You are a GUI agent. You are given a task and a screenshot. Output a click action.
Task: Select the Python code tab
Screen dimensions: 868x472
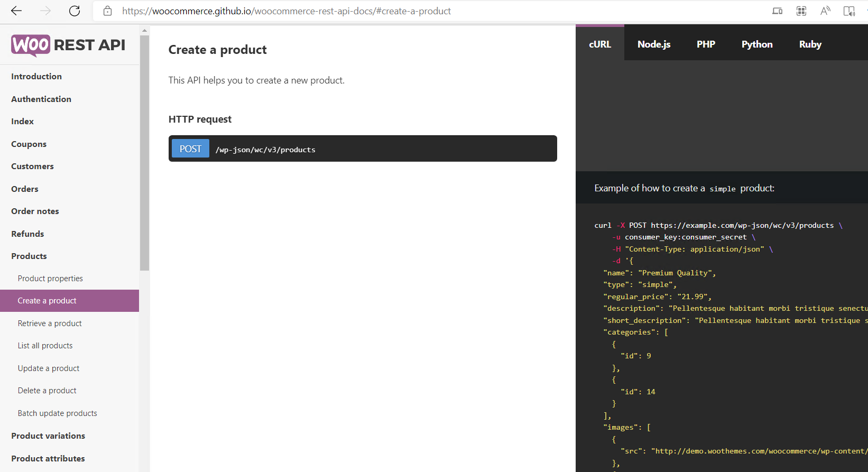pos(757,44)
